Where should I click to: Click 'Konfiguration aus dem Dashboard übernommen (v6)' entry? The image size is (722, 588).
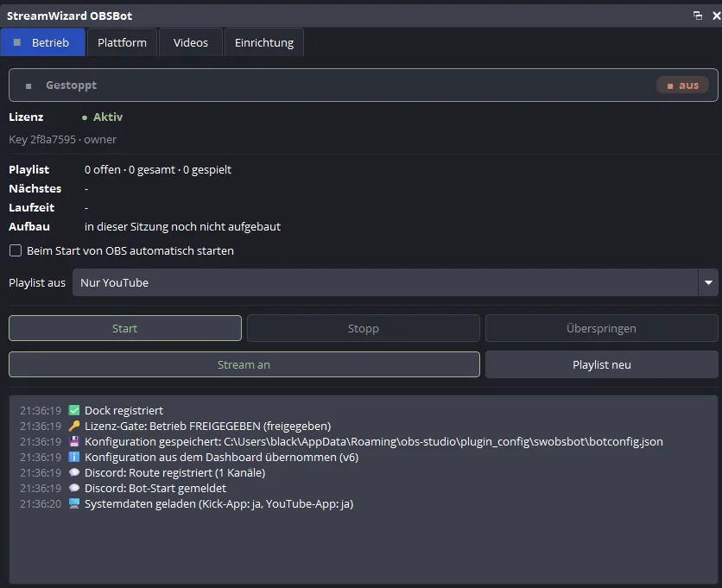pyautogui.click(x=221, y=458)
